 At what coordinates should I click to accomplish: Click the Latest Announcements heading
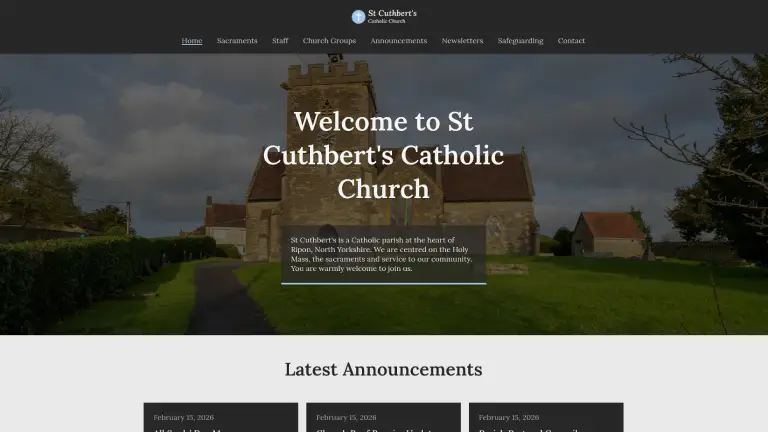click(x=384, y=369)
